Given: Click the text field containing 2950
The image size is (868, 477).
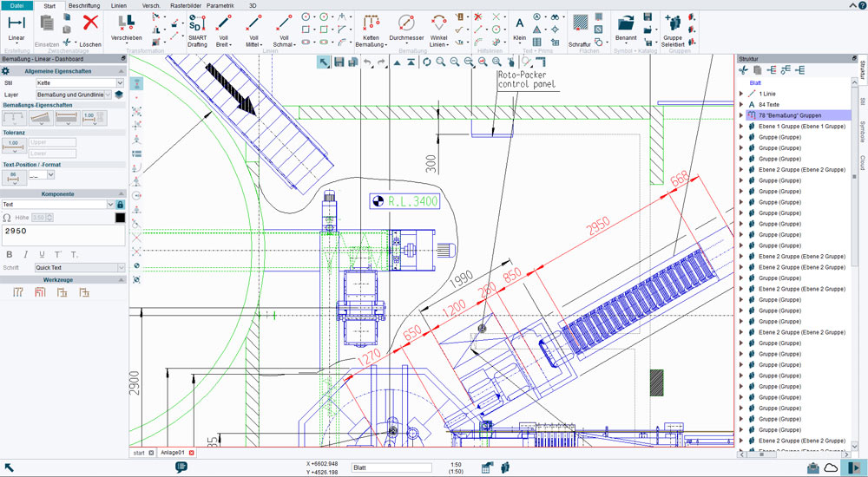Looking at the screenshot, I should (63, 235).
